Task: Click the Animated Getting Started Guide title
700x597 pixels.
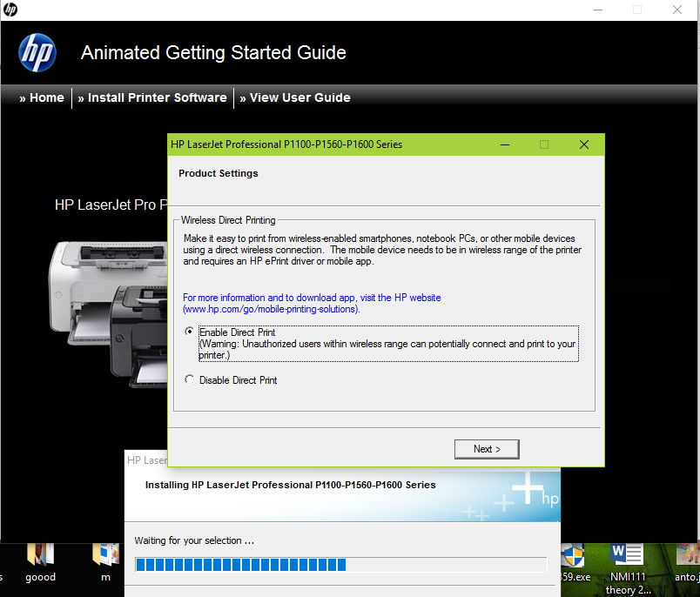Action: (x=213, y=52)
